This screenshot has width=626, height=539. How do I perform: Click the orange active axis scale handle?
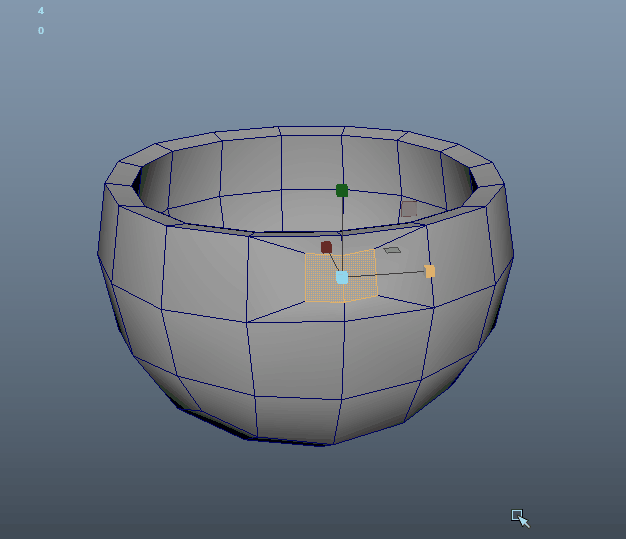(430, 271)
